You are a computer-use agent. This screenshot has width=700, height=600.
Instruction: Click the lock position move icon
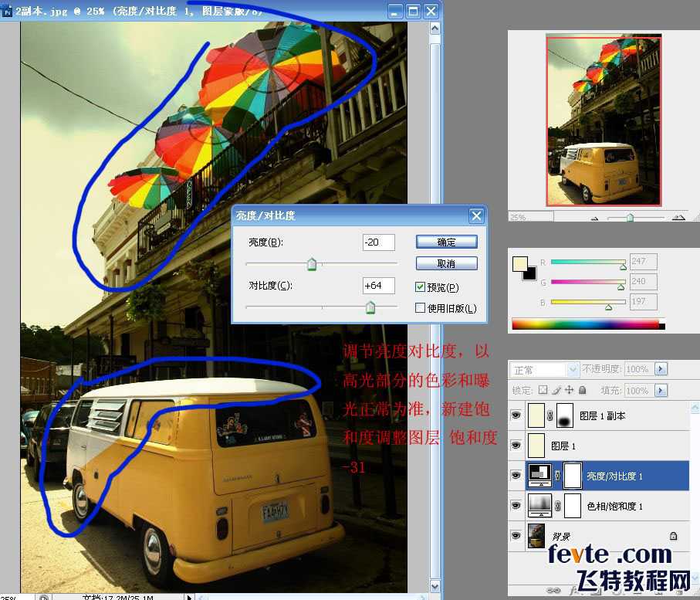pyautogui.click(x=570, y=390)
